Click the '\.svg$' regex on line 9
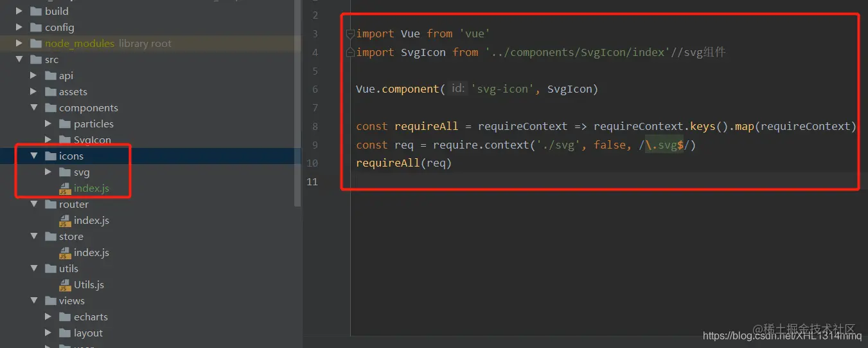The image size is (868, 348). click(x=664, y=145)
